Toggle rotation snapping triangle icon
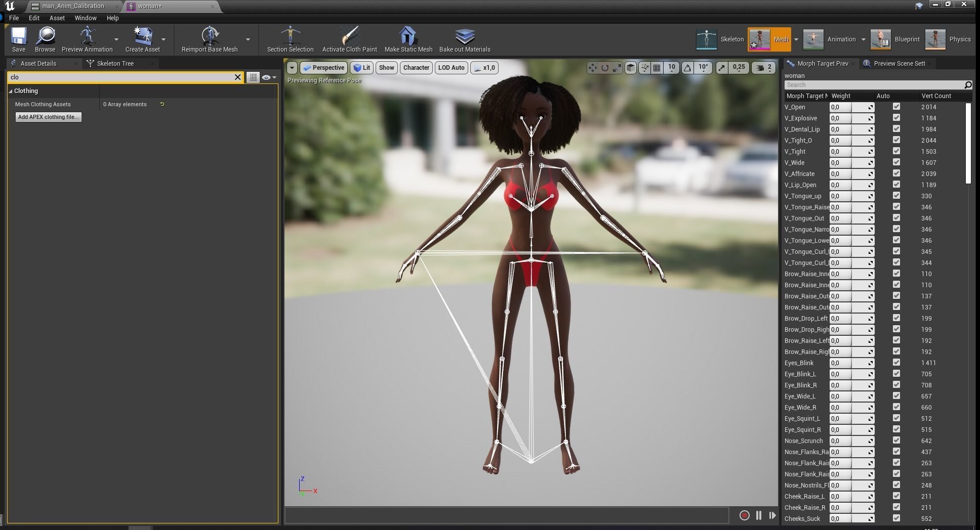 [x=687, y=68]
